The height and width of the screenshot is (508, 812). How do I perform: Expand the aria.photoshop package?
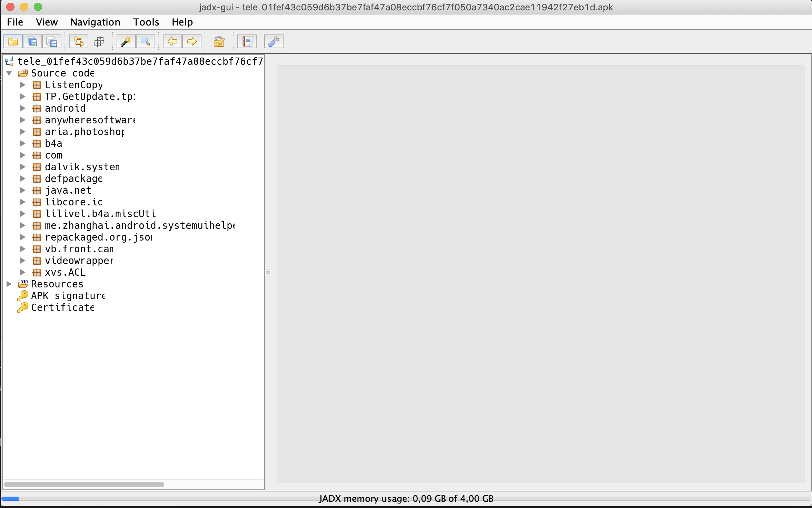23,132
